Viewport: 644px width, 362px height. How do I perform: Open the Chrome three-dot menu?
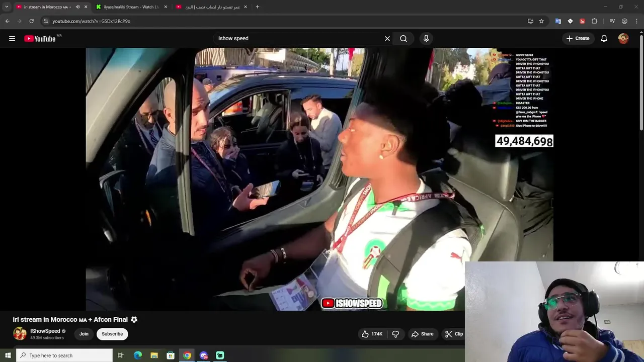coord(637,21)
